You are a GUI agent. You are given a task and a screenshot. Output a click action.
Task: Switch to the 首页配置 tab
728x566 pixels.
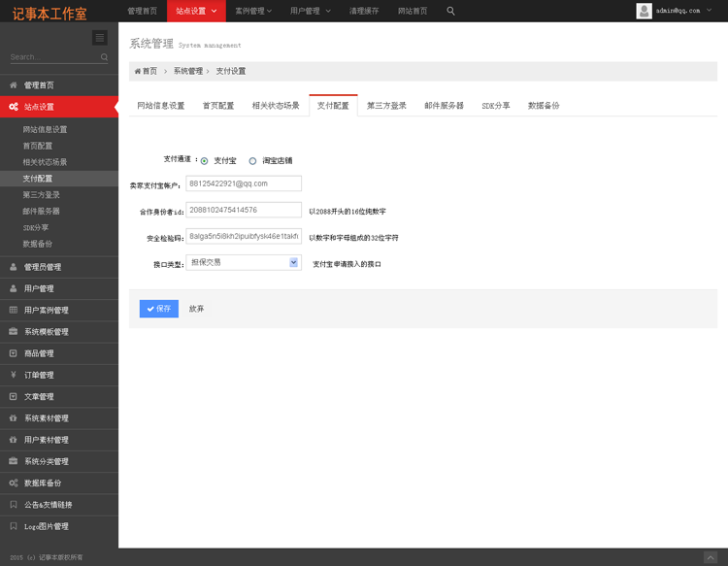point(218,106)
